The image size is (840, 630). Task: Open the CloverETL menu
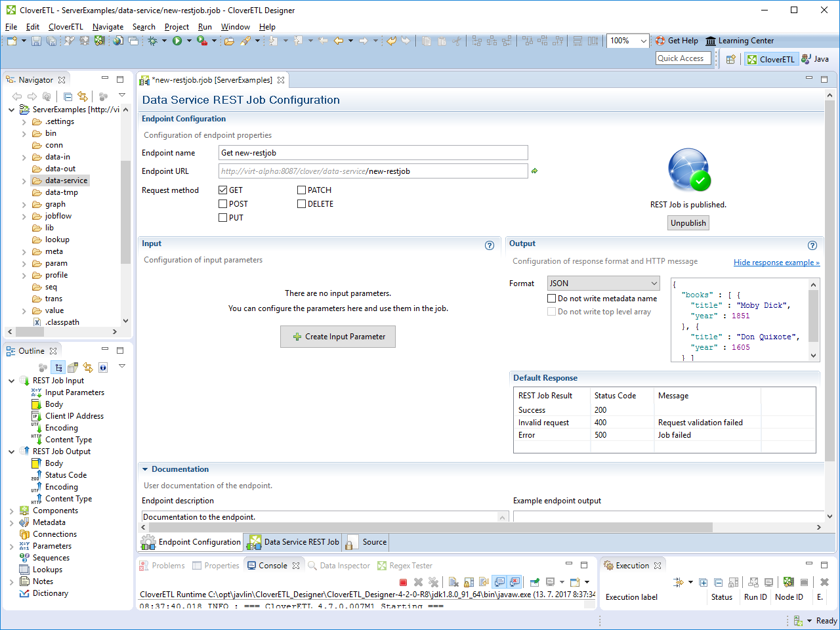[66, 27]
